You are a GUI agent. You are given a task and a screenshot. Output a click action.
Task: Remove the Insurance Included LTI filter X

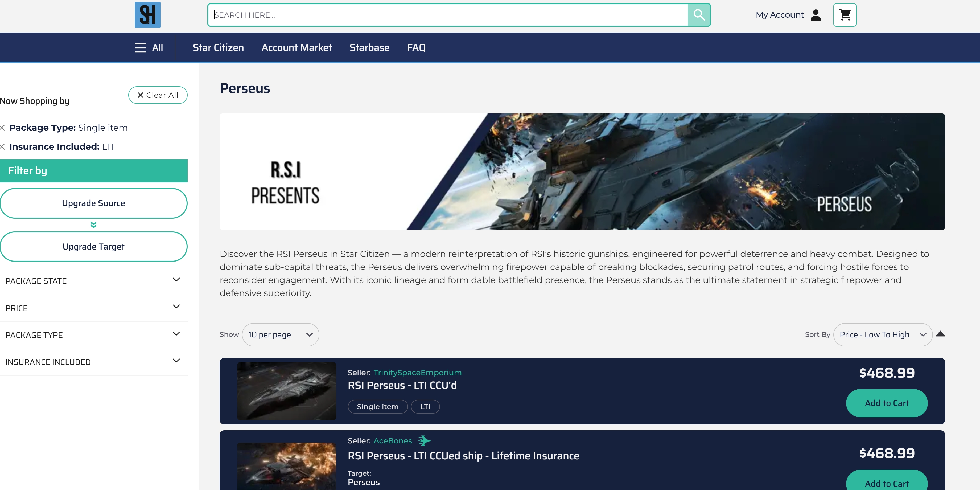pos(3,146)
